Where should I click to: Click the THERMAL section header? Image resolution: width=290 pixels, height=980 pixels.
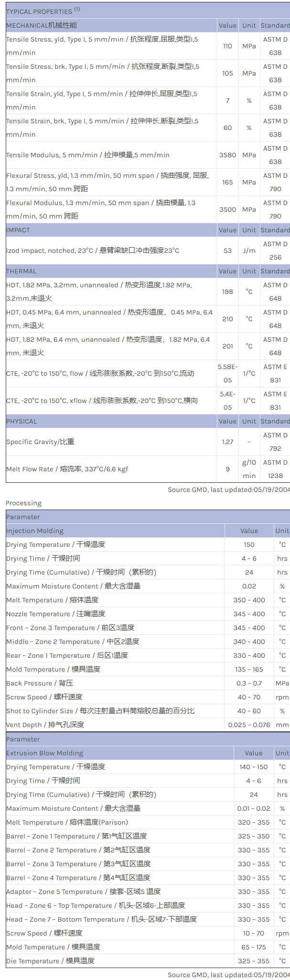tap(21, 271)
